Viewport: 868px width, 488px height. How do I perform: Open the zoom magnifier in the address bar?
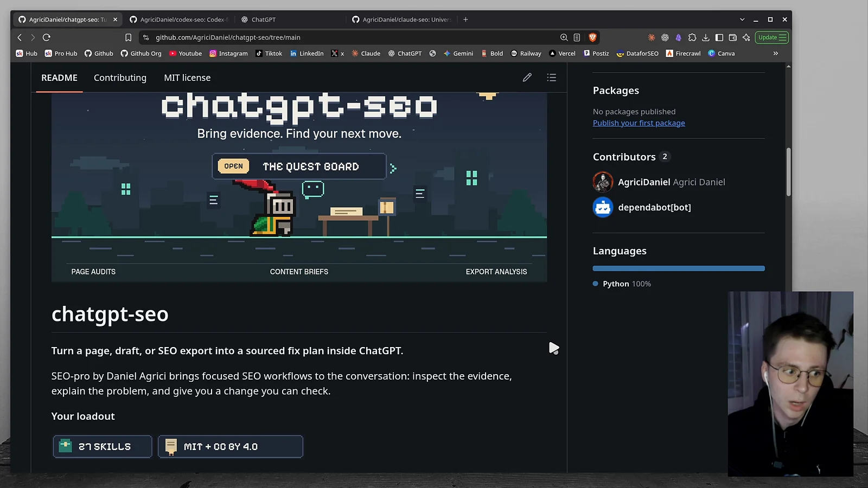click(564, 37)
